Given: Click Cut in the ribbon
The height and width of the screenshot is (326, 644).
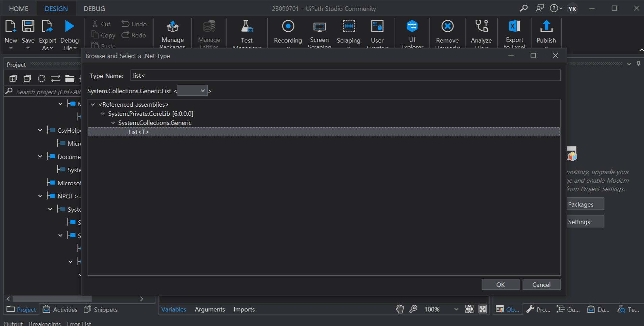Looking at the screenshot, I should [x=101, y=24].
